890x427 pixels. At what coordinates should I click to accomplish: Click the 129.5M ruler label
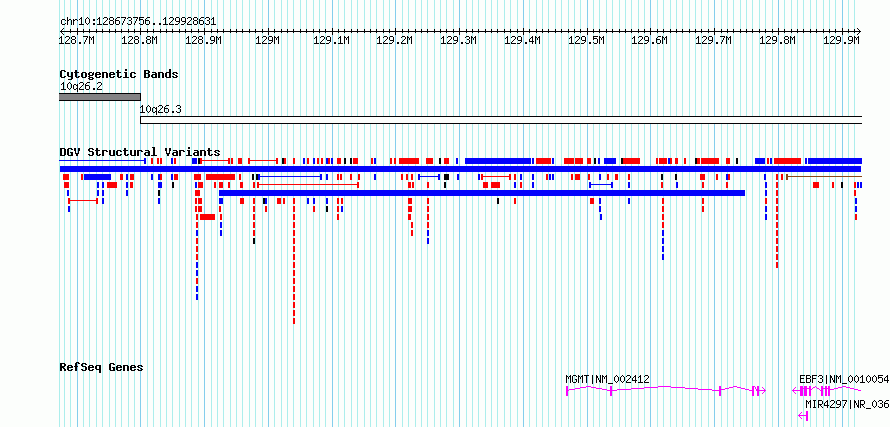point(587,40)
